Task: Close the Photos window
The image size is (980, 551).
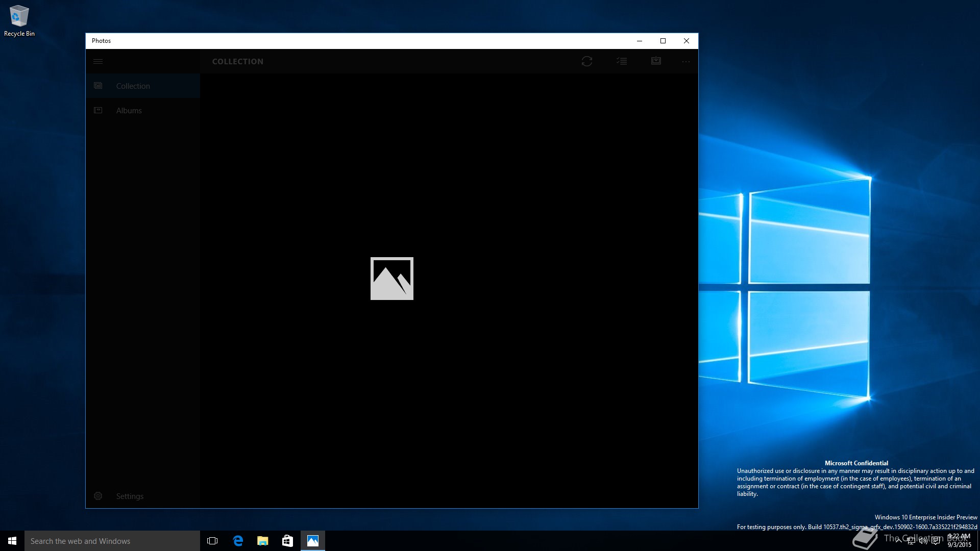Action: click(x=687, y=41)
